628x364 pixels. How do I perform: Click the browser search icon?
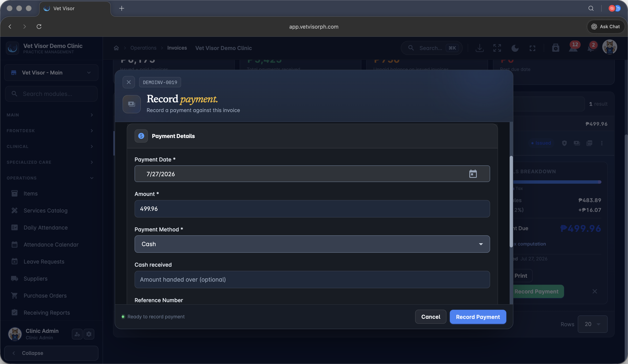coord(591,9)
